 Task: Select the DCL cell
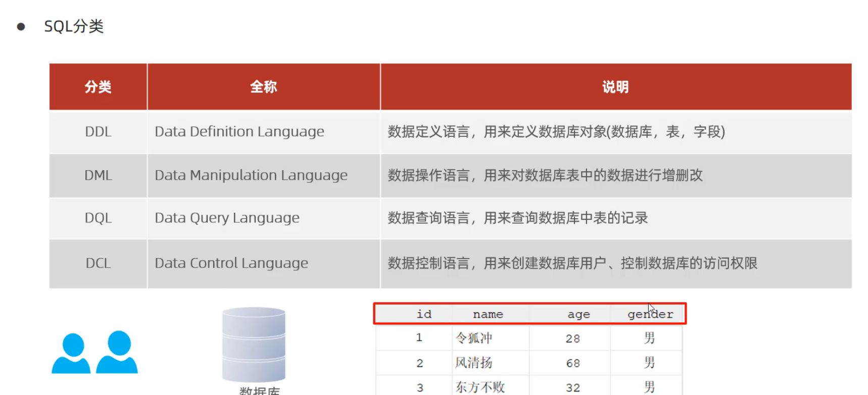[98, 263]
